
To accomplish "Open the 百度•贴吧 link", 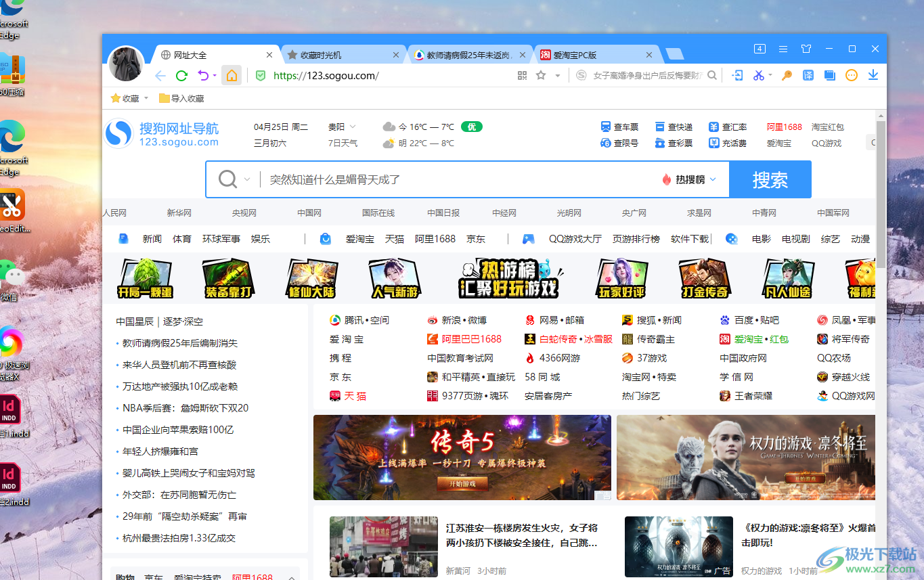I will click(749, 320).
